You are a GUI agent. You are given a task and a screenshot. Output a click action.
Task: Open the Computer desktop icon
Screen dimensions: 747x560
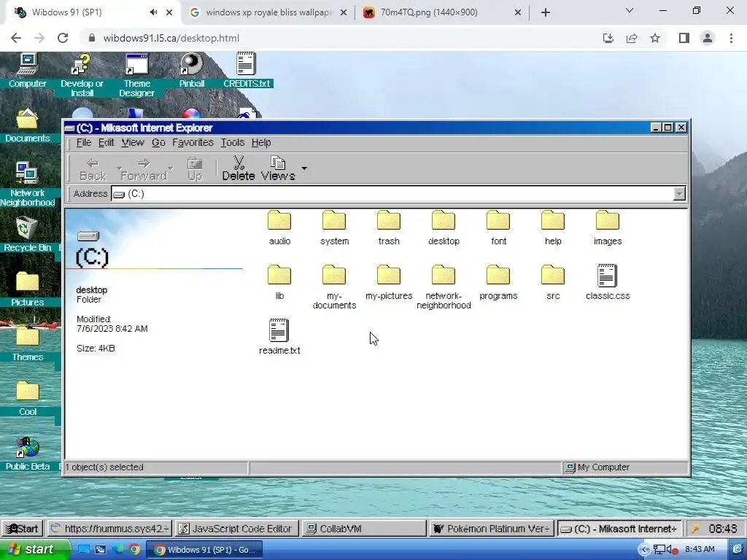tap(27, 71)
